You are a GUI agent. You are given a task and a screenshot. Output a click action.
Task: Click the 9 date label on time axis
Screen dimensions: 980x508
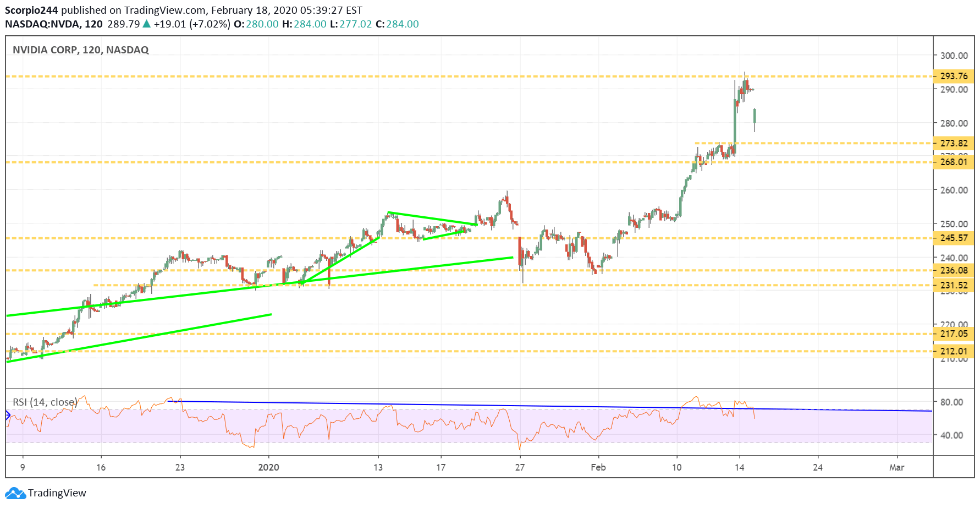click(23, 467)
